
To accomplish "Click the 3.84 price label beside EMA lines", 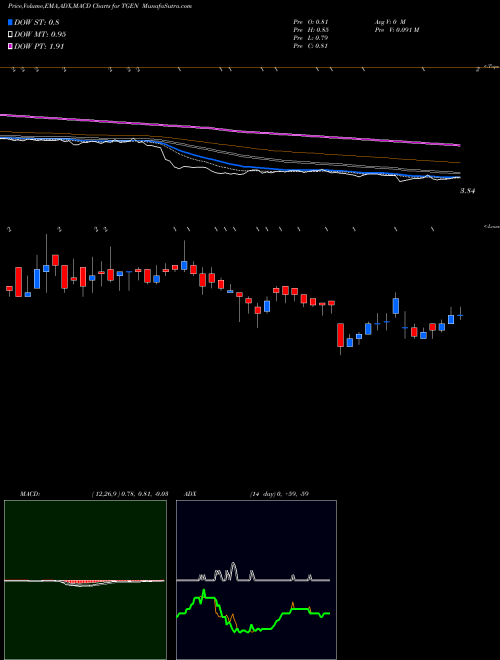I will 467,191.
